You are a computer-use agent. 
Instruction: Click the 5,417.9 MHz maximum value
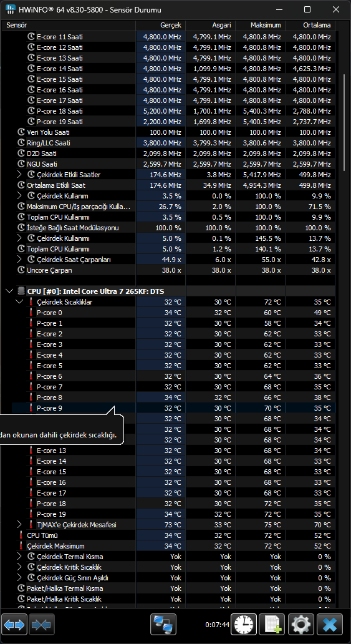pos(262,175)
